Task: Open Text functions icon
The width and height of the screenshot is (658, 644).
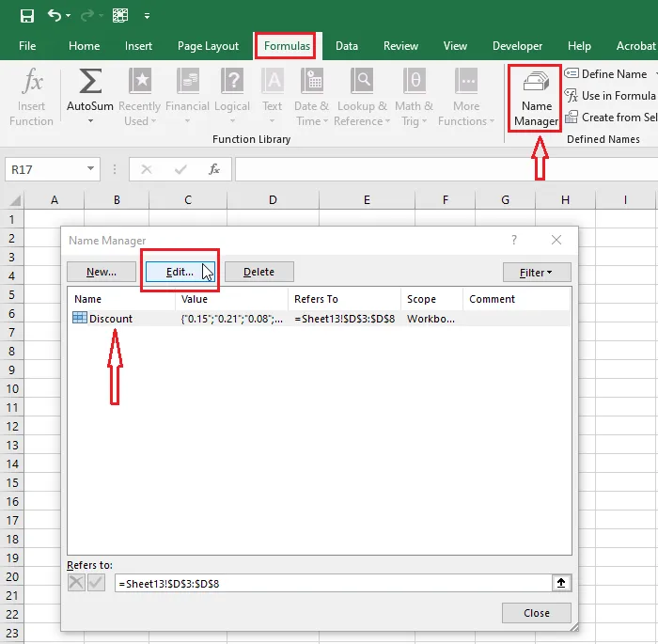Action: click(x=273, y=81)
